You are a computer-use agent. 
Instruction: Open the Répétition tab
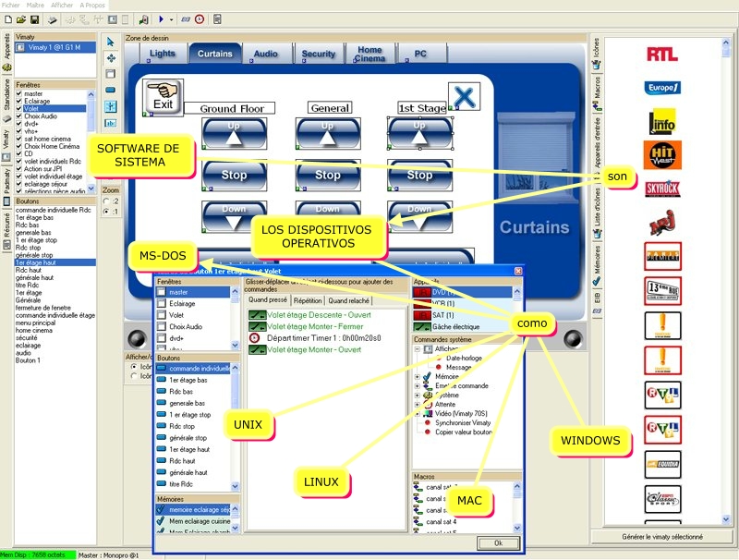point(308,300)
